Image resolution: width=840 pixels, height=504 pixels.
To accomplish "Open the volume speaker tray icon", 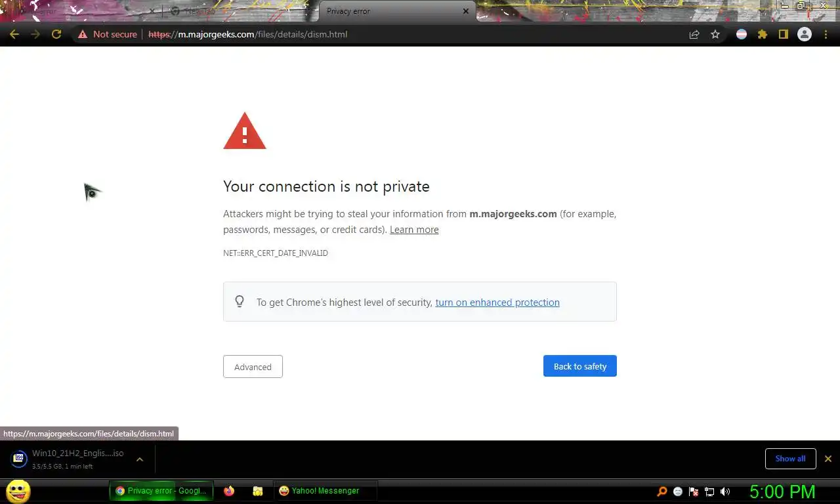I will click(725, 492).
